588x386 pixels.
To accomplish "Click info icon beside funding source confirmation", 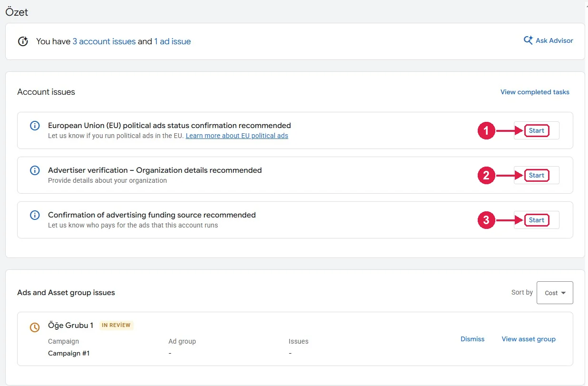I will 35,215.
